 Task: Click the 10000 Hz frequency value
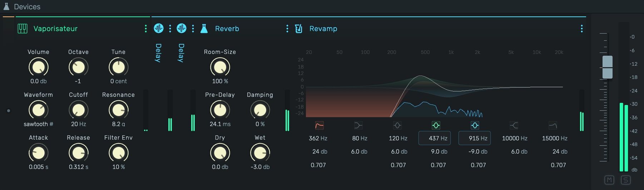tap(515, 138)
